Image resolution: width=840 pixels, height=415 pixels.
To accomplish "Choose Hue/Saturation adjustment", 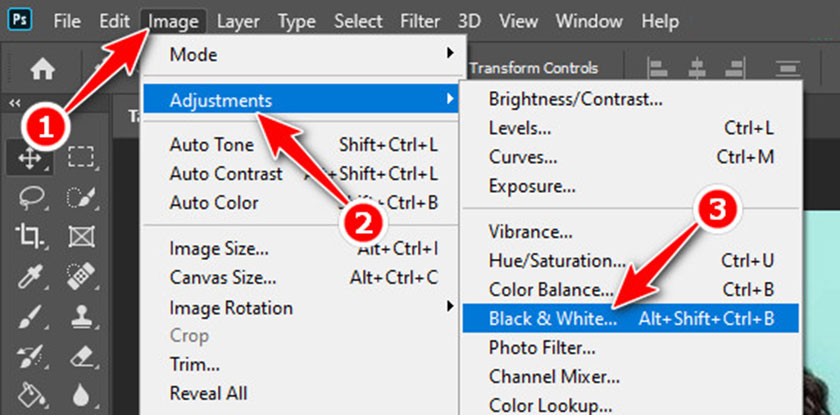I will click(631, 261).
